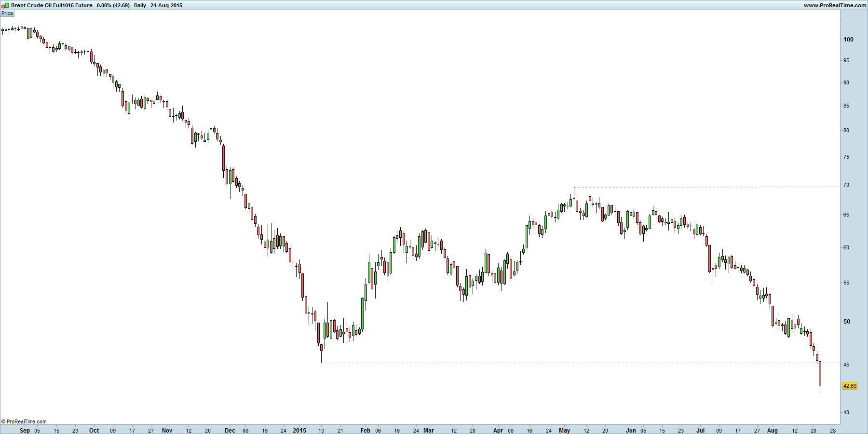The image size is (868, 434).
Task: Select the 28 date label at the axis end
Action: click(832, 431)
